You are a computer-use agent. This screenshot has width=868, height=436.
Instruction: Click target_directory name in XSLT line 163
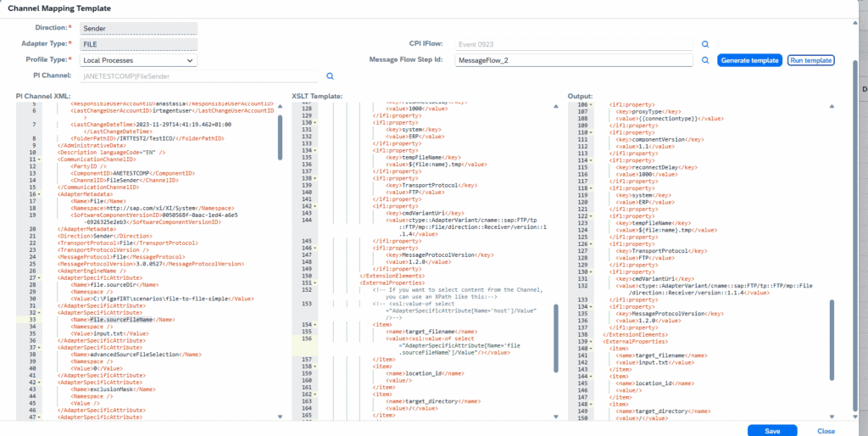pos(431,401)
